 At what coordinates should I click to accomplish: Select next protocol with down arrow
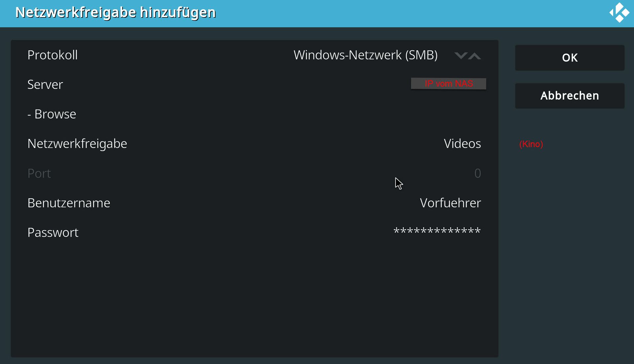pyautogui.click(x=461, y=55)
